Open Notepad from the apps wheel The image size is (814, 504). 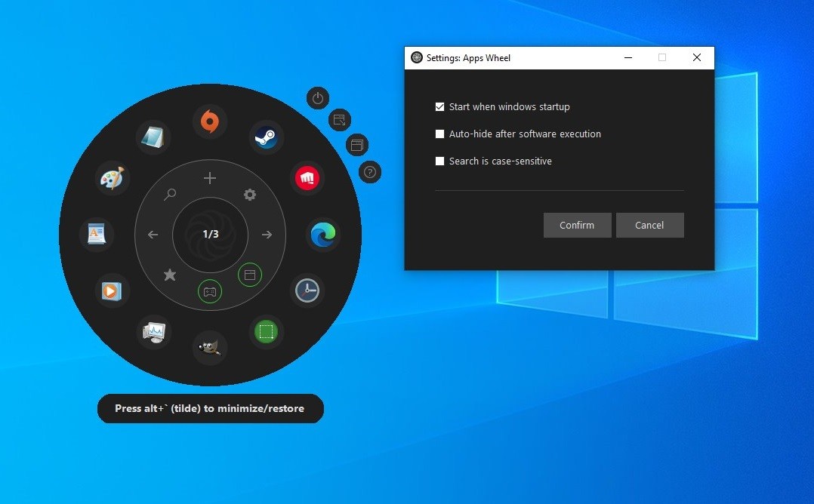point(153,137)
